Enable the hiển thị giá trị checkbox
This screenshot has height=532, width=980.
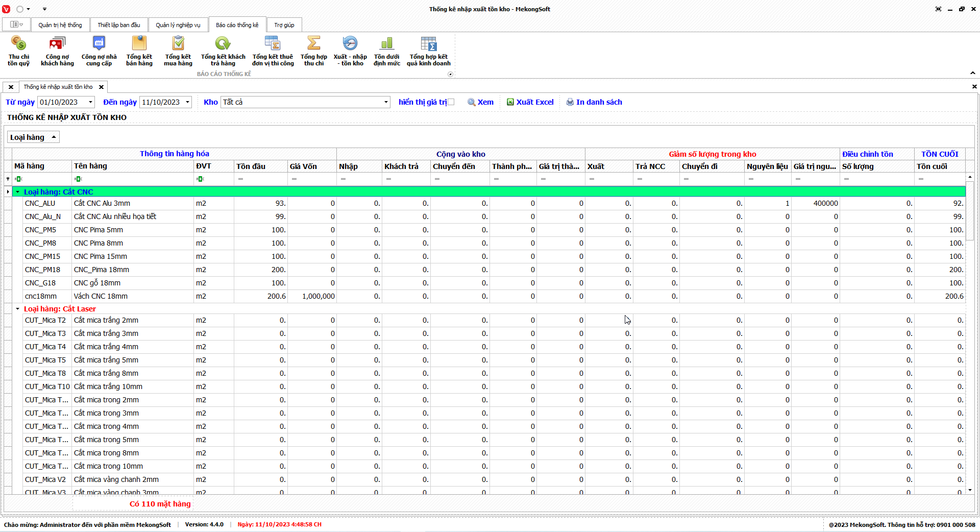451,102
